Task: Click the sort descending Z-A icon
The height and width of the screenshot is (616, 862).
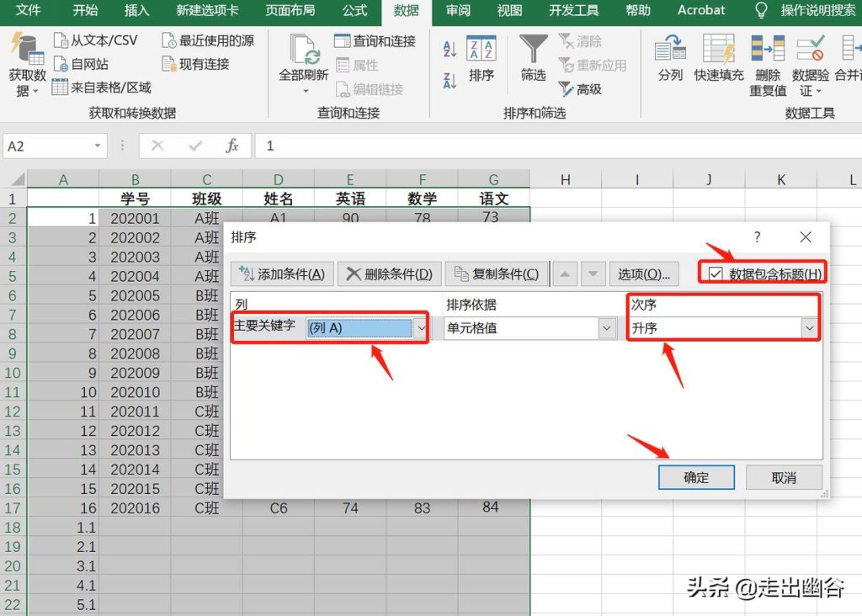Action: 450,80
